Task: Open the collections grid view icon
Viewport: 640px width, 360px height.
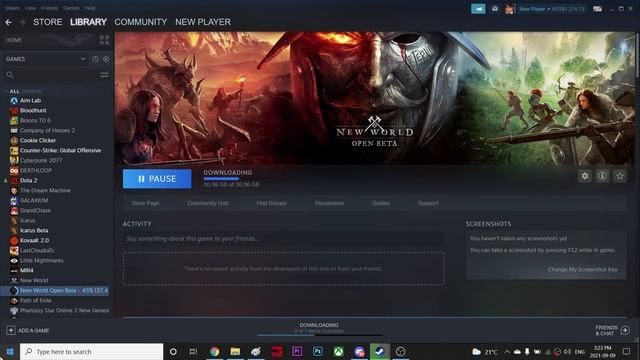Action: (104, 40)
